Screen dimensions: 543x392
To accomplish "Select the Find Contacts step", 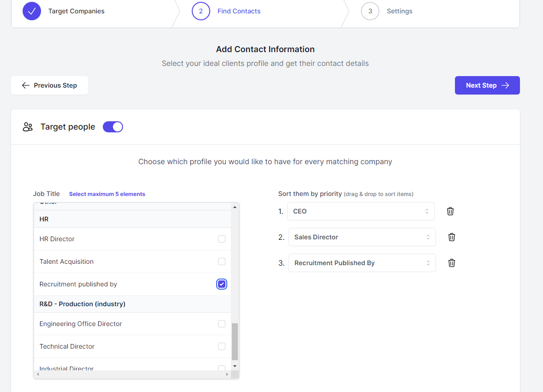I will point(239,11).
